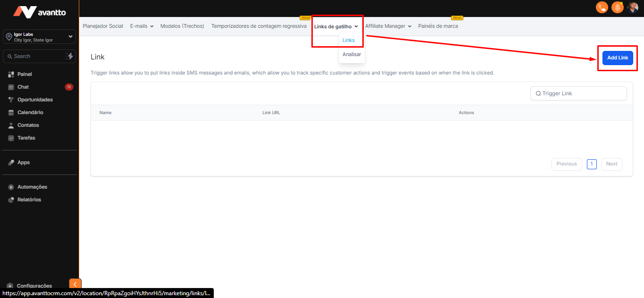The width and height of the screenshot is (644, 298).
Task: Click the orange phone call icon
Action: point(602,8)
